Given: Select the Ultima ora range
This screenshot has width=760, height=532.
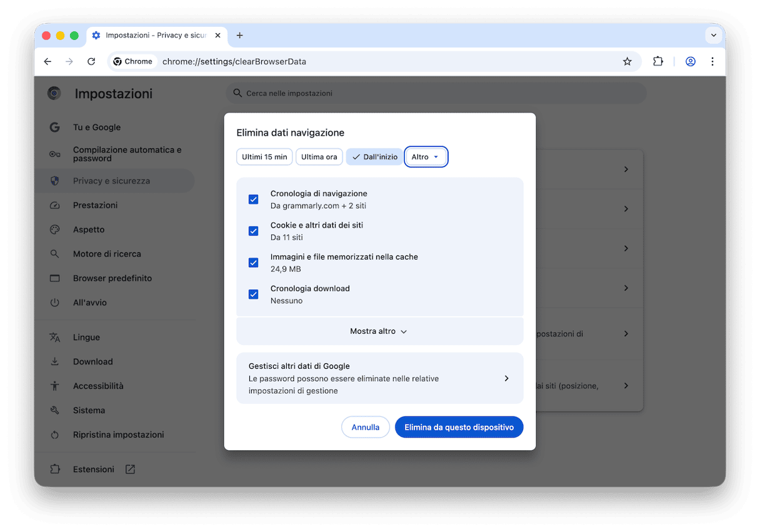Looking at the screenshot, I should coord(319,157).
